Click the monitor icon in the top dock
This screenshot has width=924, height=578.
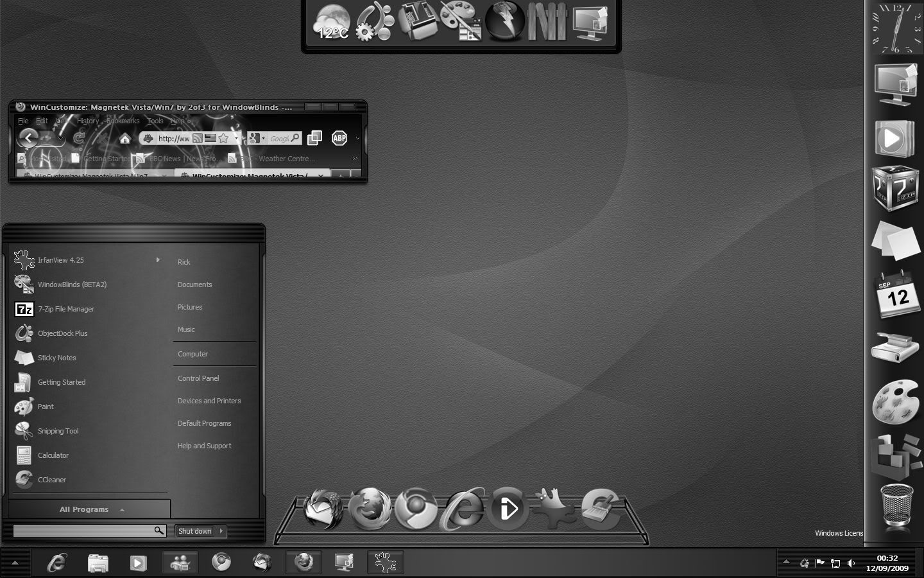tap(590, 23)
